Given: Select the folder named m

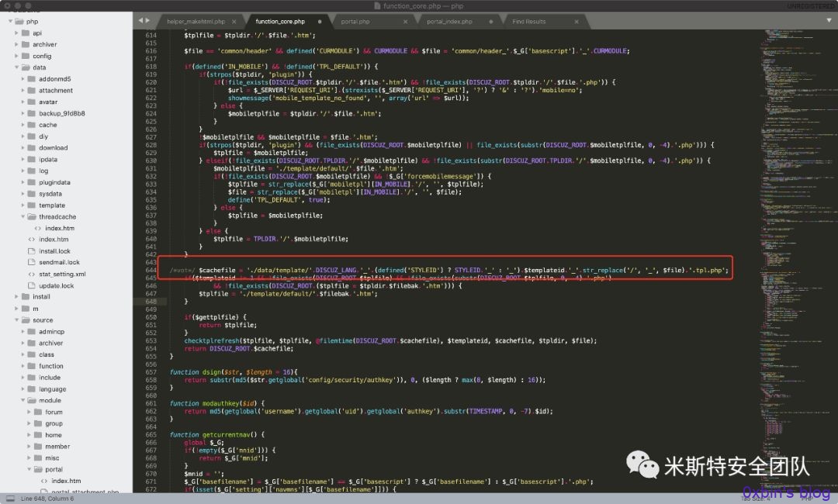Looking at the screenshot, I should point(35,309).
